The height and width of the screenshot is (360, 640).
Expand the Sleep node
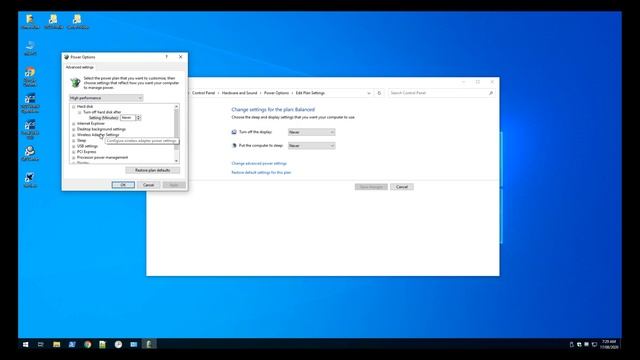click(x=74, y=141)
